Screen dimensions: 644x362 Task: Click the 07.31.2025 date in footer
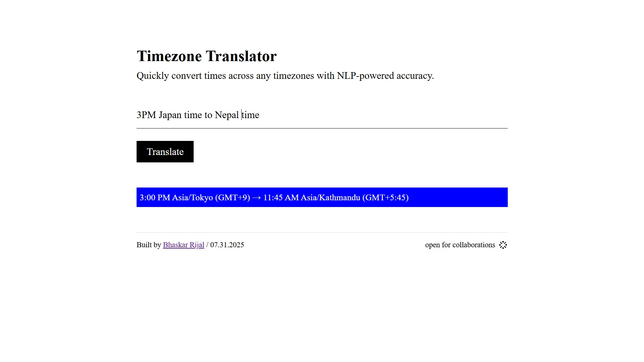[227, 245]
